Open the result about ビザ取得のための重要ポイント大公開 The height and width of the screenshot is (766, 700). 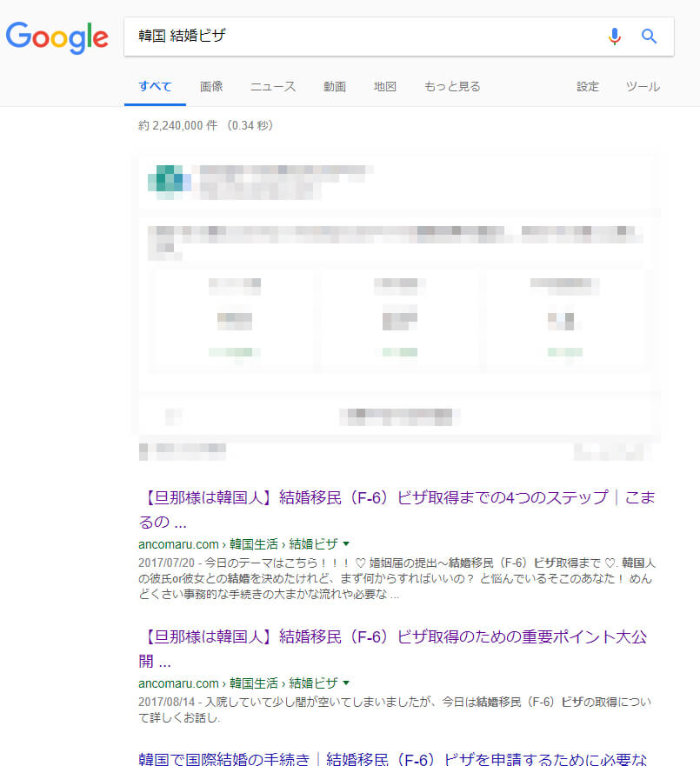[x=393, y=649]
